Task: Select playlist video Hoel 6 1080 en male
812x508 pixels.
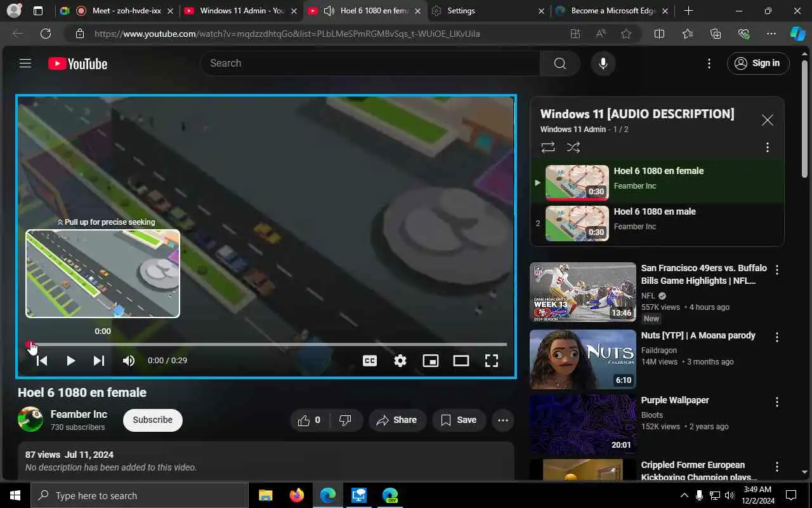Action: coord(657,224)
